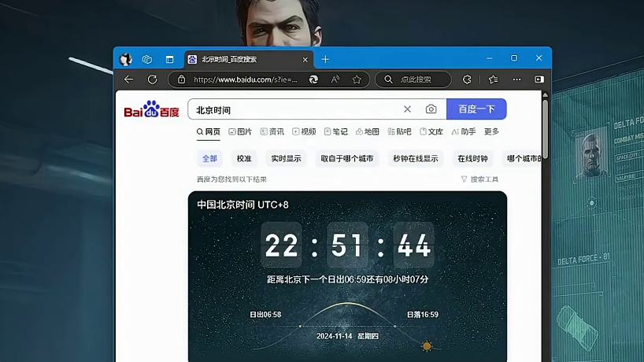Viewport: 644px width, 362px height.
Task: Select the 实时显示 filter chip
Action: [286, 158]
